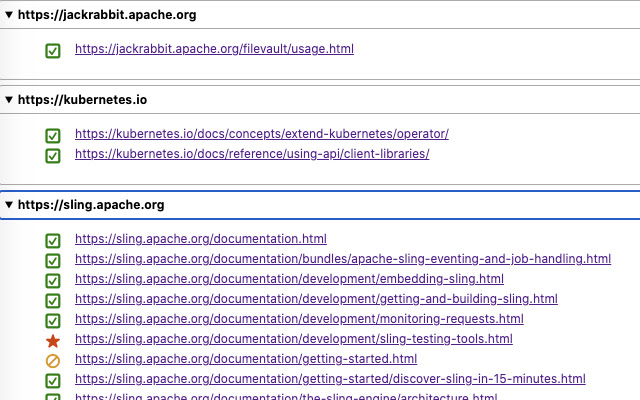Click green check icon beside filevault/usage.html
640x400 pixels.
click(53, 51)
